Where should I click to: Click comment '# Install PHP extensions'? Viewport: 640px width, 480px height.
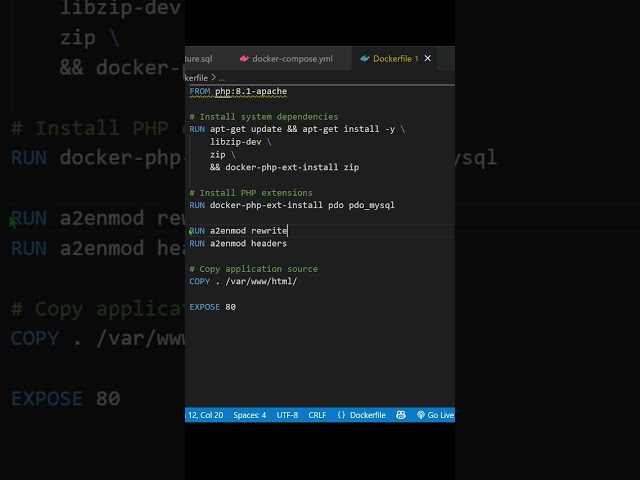pyautogui.click(x=251, y=193)
